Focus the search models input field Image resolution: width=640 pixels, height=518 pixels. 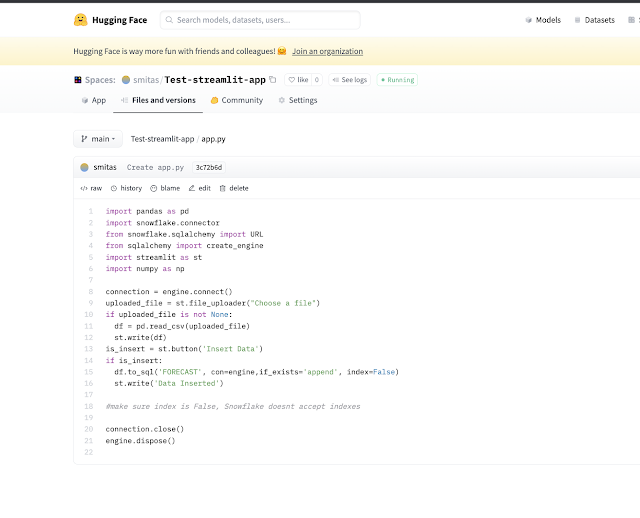(260, 20)
